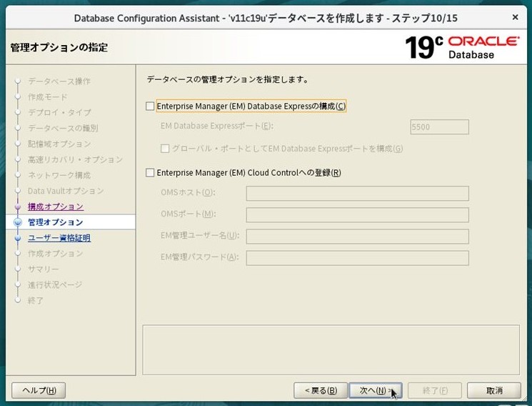Proceed with the 次へ(N) button
Image resolution: width=532 pixels, height=406 pixels.
[x=376, y=390]
